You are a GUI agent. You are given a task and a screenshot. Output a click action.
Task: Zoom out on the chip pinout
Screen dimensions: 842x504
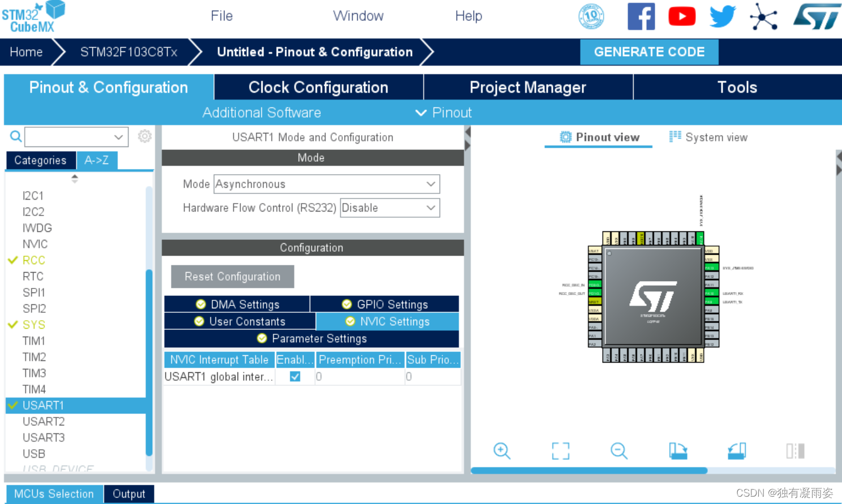pos(619,451)
